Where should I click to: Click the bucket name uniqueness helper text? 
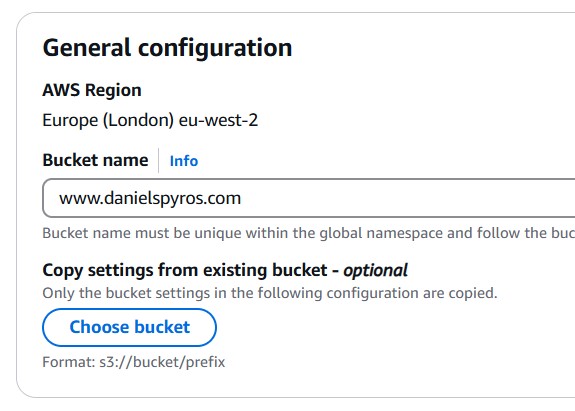309,233
